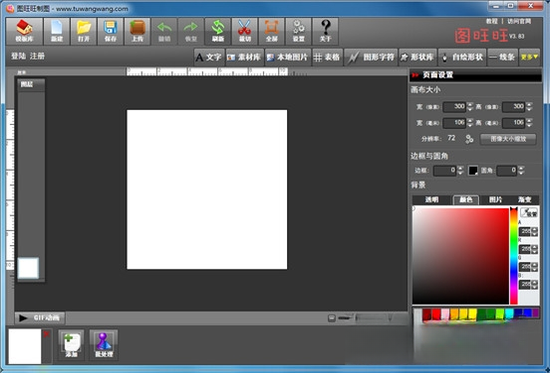
Task: Insert a 表格 table
Action: 327,57
